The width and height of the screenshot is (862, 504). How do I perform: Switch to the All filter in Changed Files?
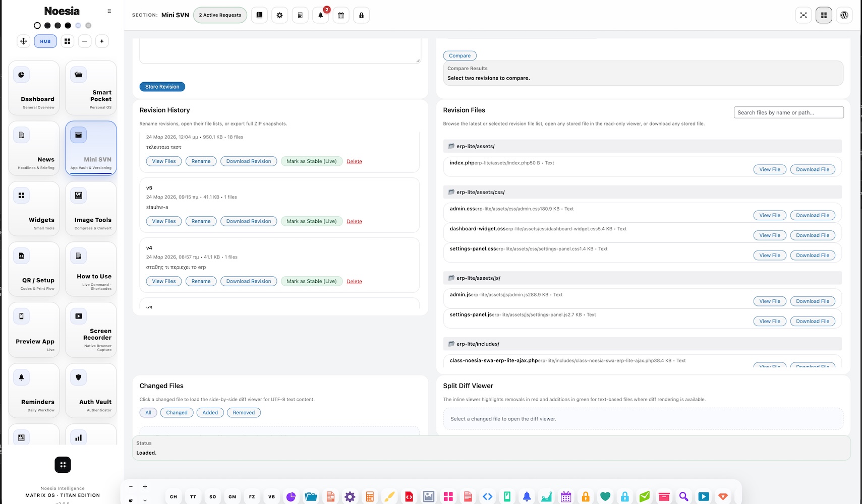(148, 413)
